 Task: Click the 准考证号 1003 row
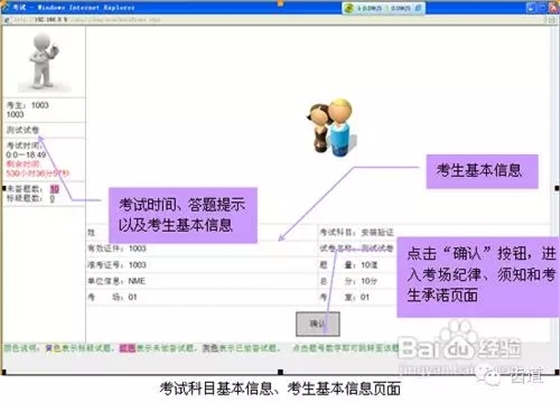point(202,265)
